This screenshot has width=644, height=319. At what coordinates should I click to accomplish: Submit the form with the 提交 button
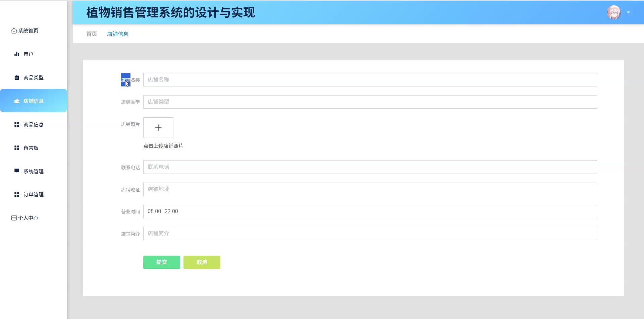(x=162, y=262)
